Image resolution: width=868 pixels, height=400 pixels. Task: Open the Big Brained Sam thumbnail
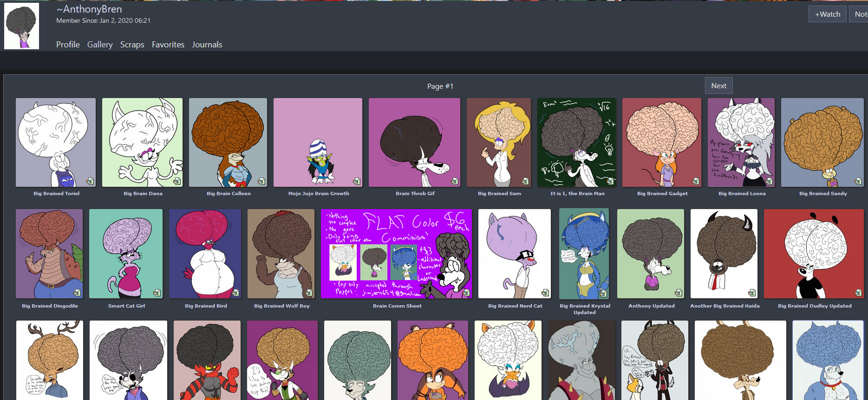[x=499, y=142]
